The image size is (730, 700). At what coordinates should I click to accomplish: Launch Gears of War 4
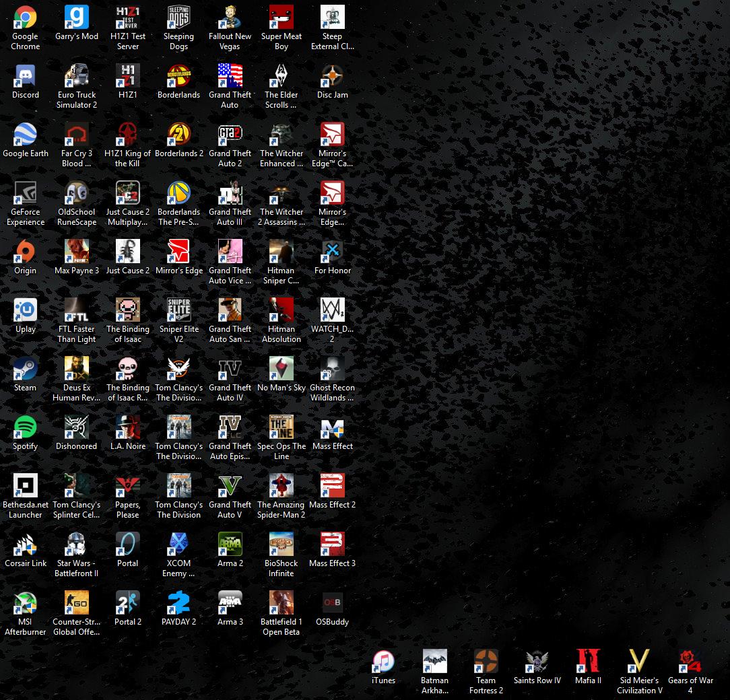[x=690, y=660]
